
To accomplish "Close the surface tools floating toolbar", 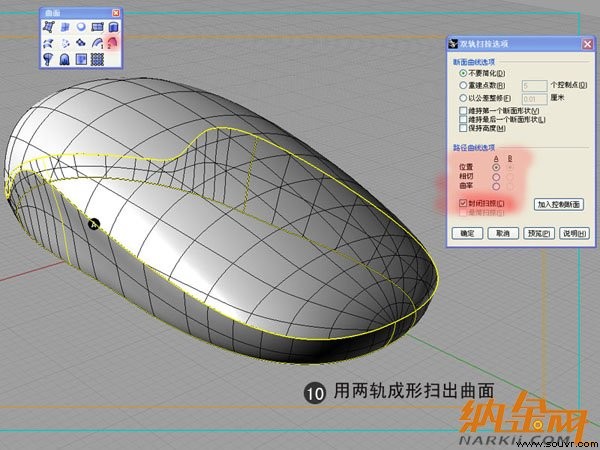I will coord(116,13).
